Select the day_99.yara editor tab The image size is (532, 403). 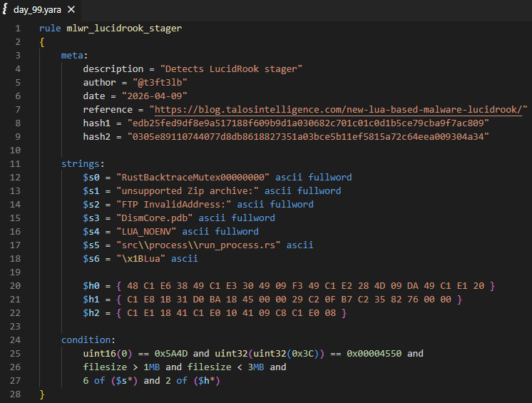tap(40, 9)
